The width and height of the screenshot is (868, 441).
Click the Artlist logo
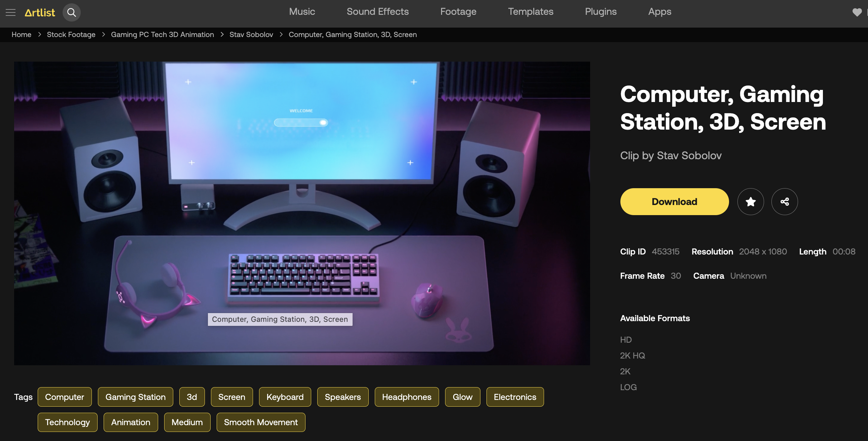(x=40, y=12)
